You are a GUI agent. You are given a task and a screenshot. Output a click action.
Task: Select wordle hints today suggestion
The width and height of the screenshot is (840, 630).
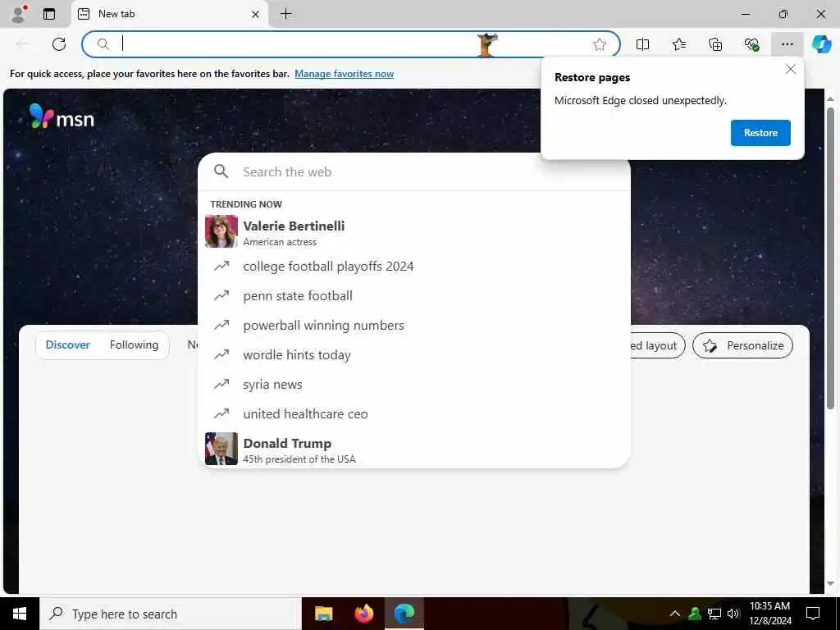point(413,354)
